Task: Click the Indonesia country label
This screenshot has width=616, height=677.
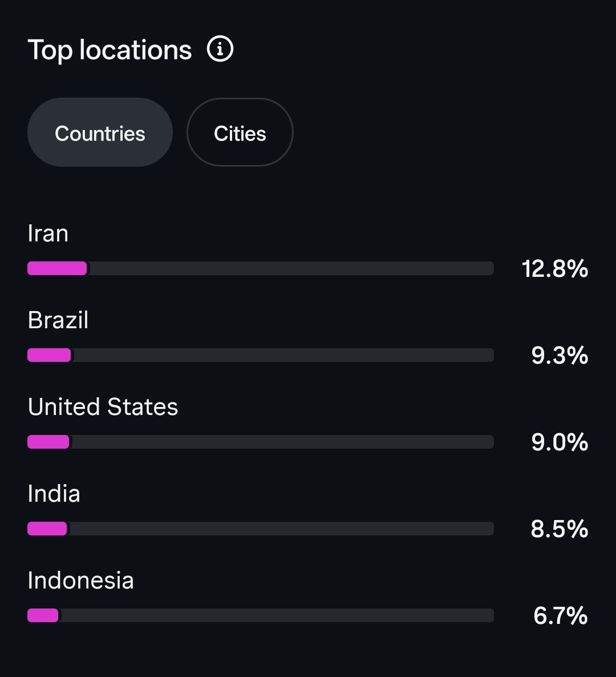Action: click(x=80, y=581)
